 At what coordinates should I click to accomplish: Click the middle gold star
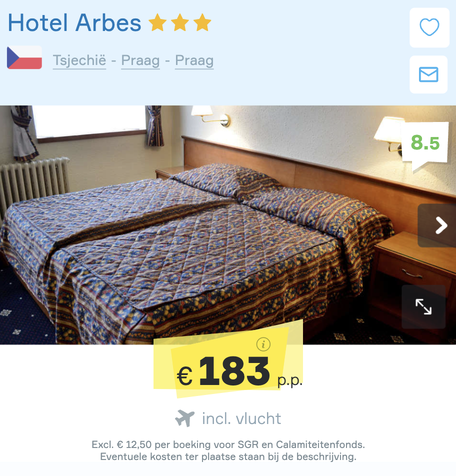[x=180, y=22]
